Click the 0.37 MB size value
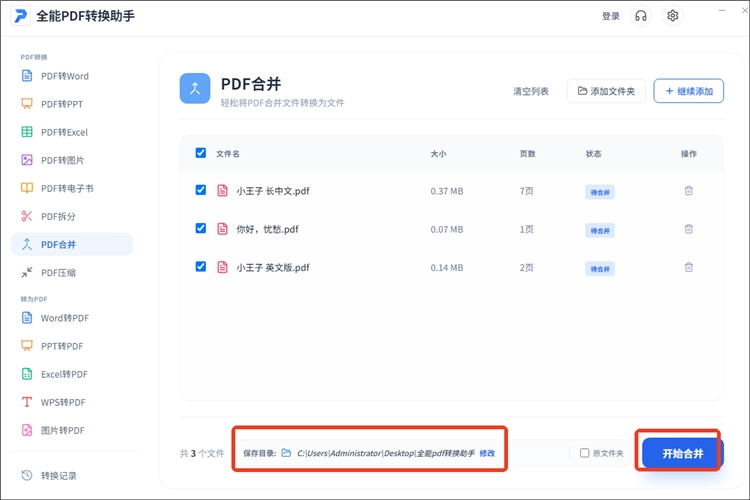The image size is (750, 500). [447, 191]
